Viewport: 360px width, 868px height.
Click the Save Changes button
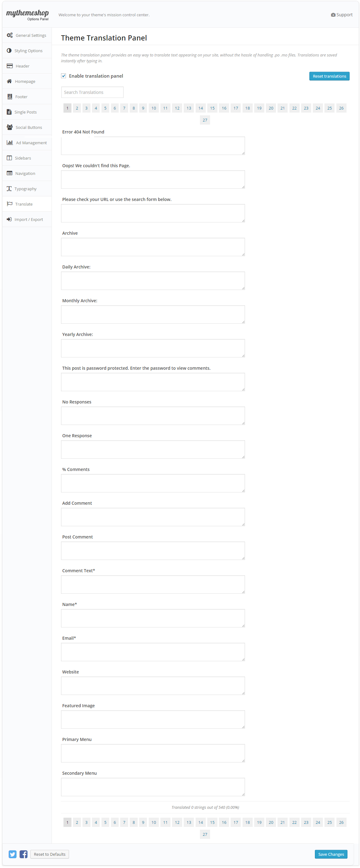pyautogui.click(x=331, y=854)
